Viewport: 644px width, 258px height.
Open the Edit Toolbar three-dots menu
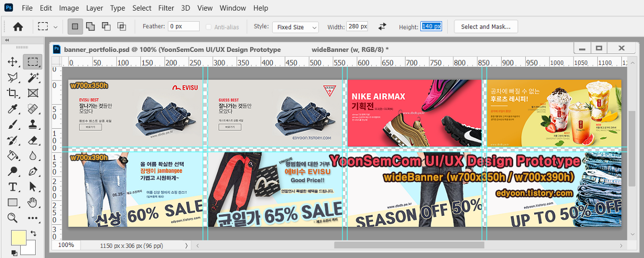click(33, 218)
